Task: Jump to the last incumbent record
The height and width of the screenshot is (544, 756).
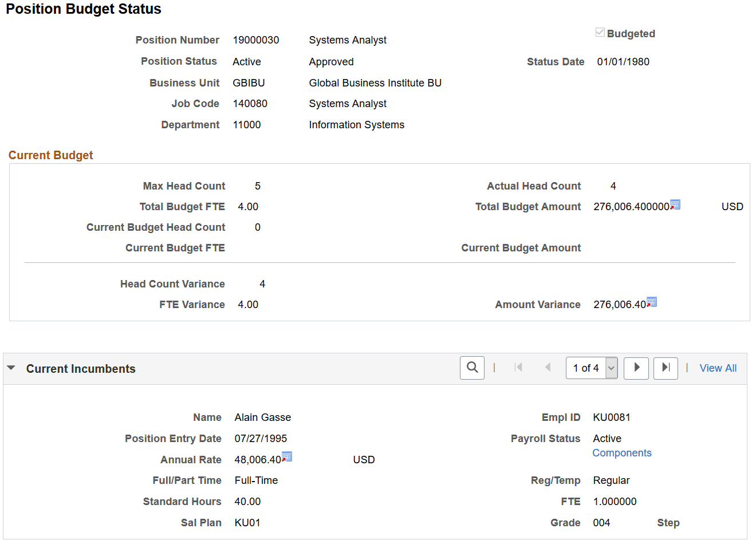Action: pos(666,368)
